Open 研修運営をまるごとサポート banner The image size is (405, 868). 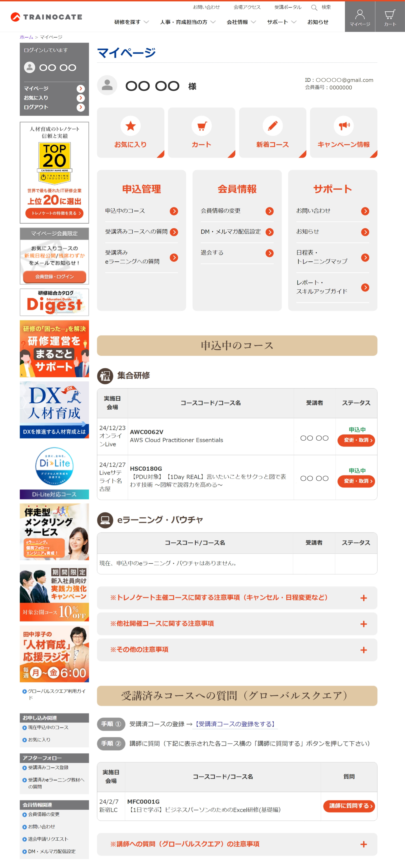coord(54,348)
